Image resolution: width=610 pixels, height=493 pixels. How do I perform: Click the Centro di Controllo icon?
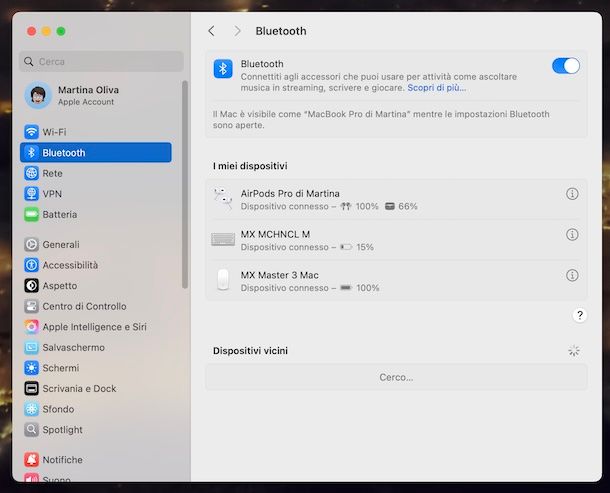(32, 306)
